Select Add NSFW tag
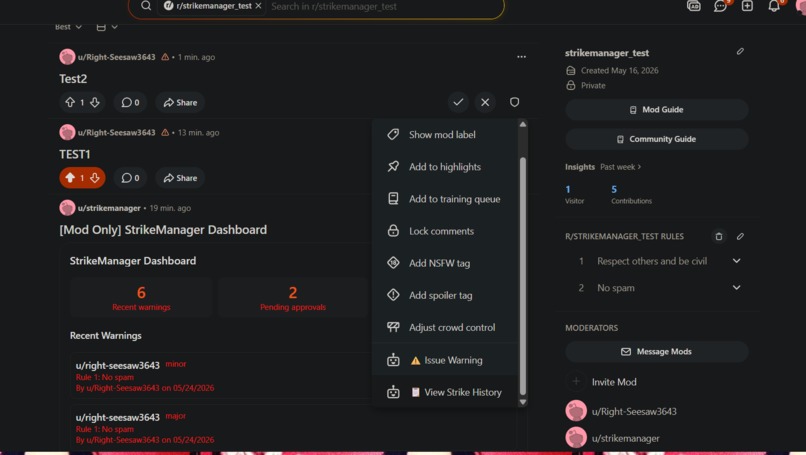 pos(445,263)
